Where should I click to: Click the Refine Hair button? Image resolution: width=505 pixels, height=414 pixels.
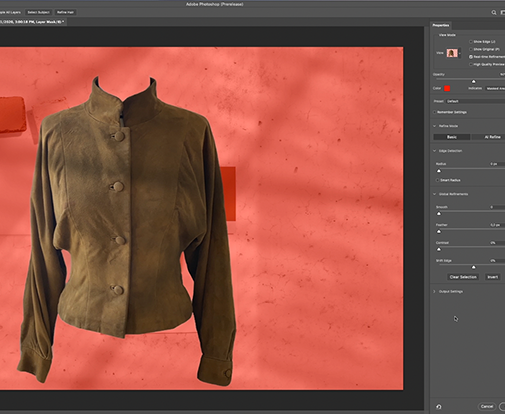(x=65, y=12)
